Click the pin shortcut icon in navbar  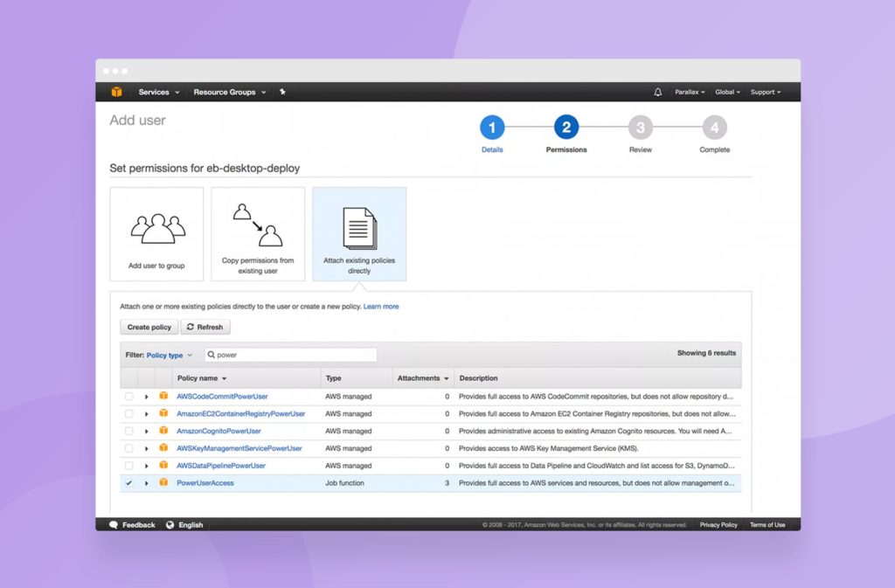pyautogui.click(x=282, y=92)
